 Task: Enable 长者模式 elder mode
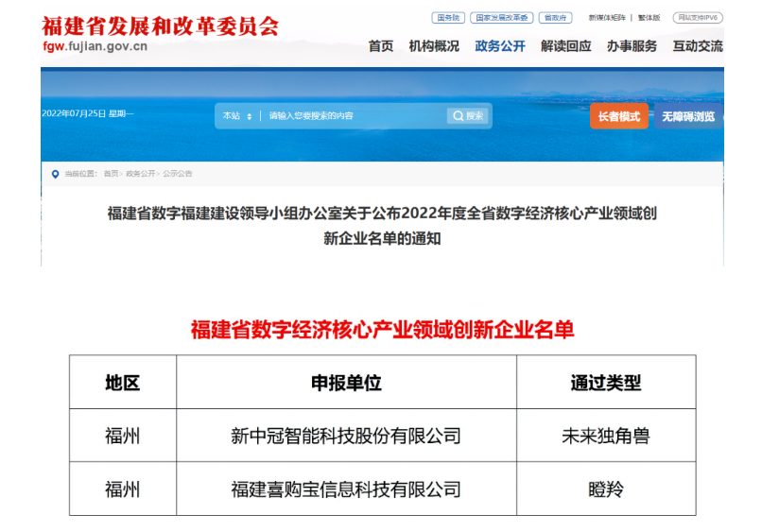618,116
